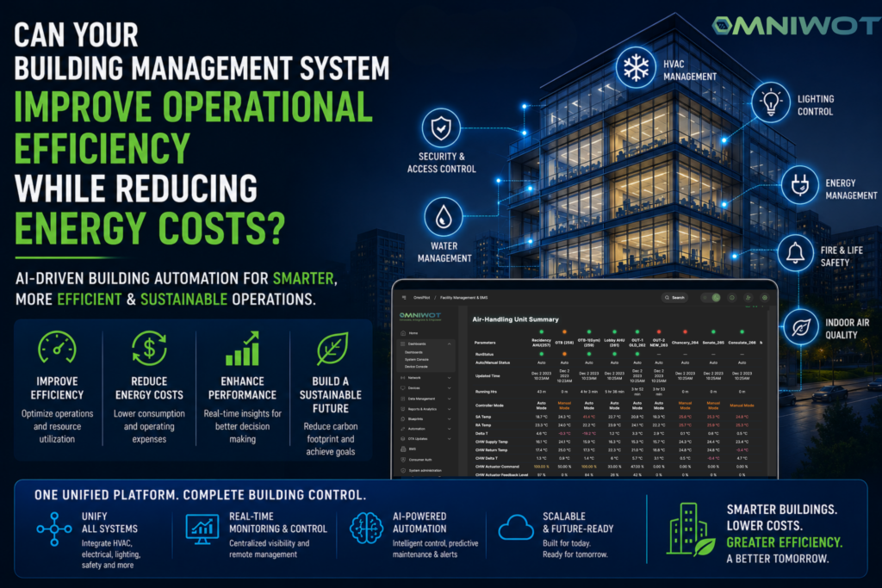Screen dimensions: 882x588
Task: Toggle the dark mode switch in dashboard header
Action: tap(711, 297)
